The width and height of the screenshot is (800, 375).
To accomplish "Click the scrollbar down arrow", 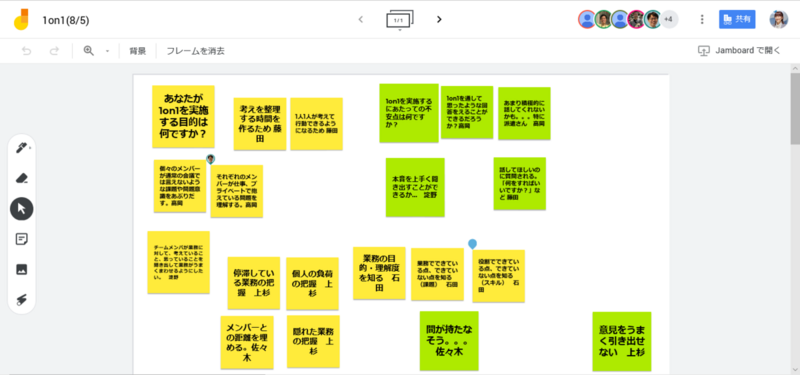I will click(795, 370).
